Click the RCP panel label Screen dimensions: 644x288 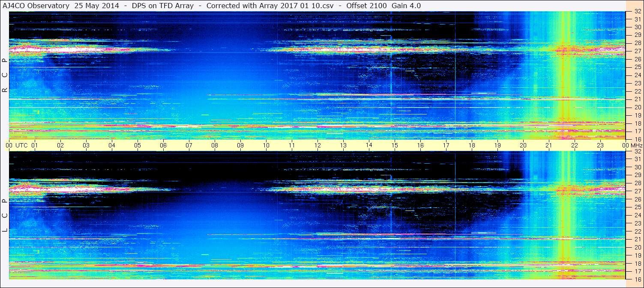tap(5, 75)
